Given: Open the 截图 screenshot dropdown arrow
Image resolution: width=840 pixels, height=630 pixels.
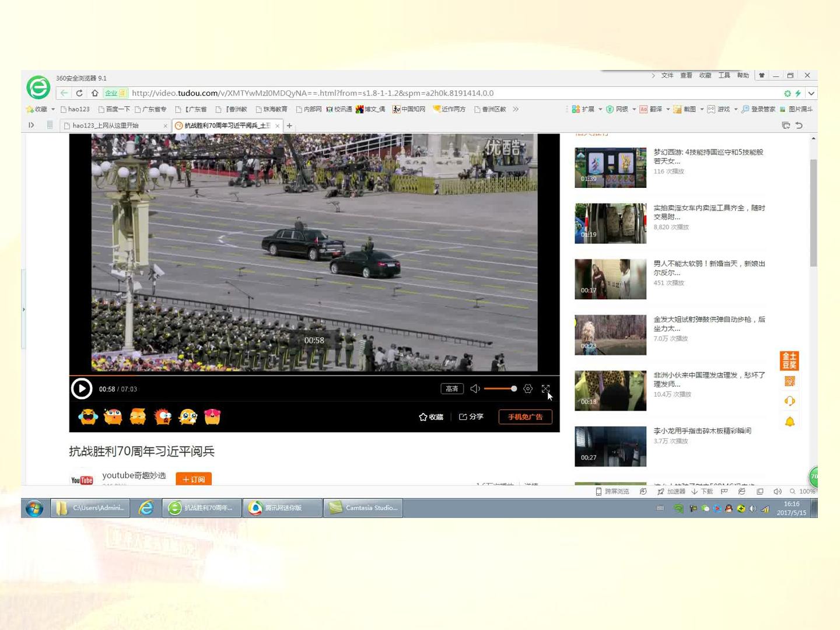Looking at the screenshot, I should (x=702, y=109).
